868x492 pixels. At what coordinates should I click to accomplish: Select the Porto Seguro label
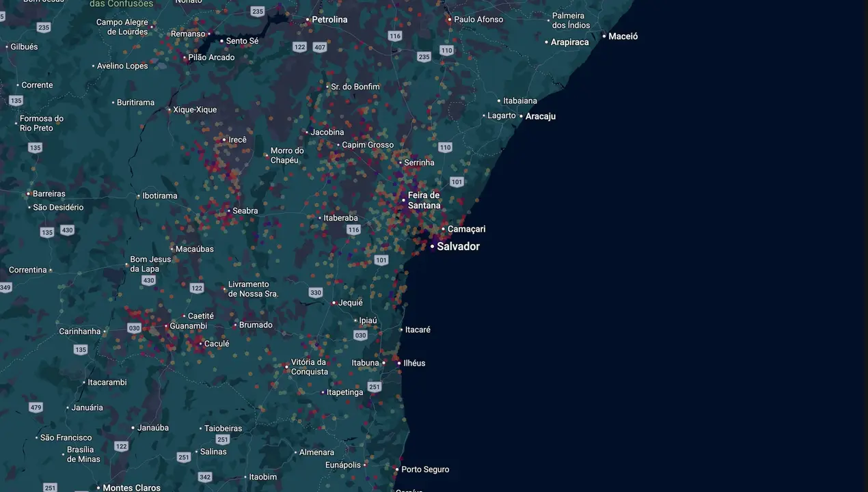click(x=425, y=469)
